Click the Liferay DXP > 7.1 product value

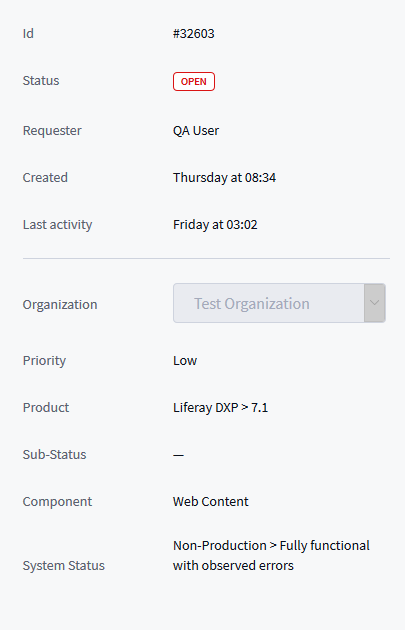(x=221, y=407)
